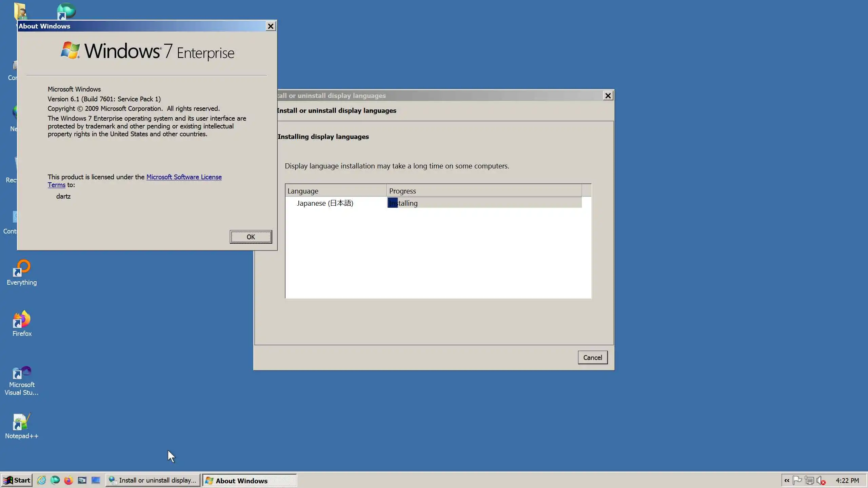The image size is (868, 488).
Task: Cancel the display language installation
Action: coord(592,358)
